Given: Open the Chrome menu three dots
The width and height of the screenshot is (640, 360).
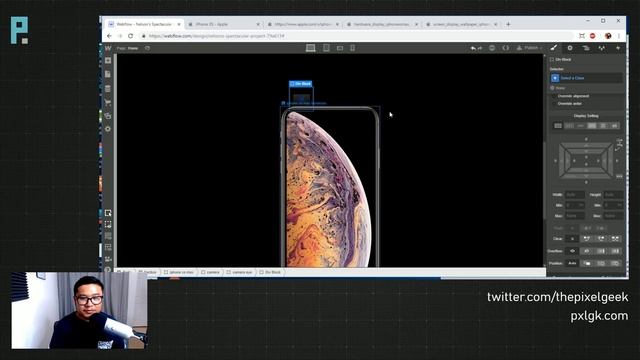Looking at the screenshot, I should tap(619, 36).
